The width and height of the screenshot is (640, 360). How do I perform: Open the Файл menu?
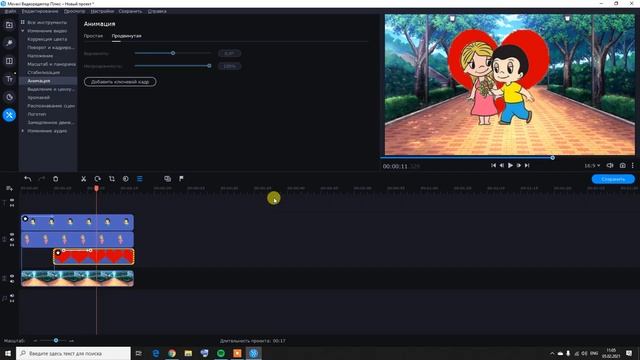point(10,11)
